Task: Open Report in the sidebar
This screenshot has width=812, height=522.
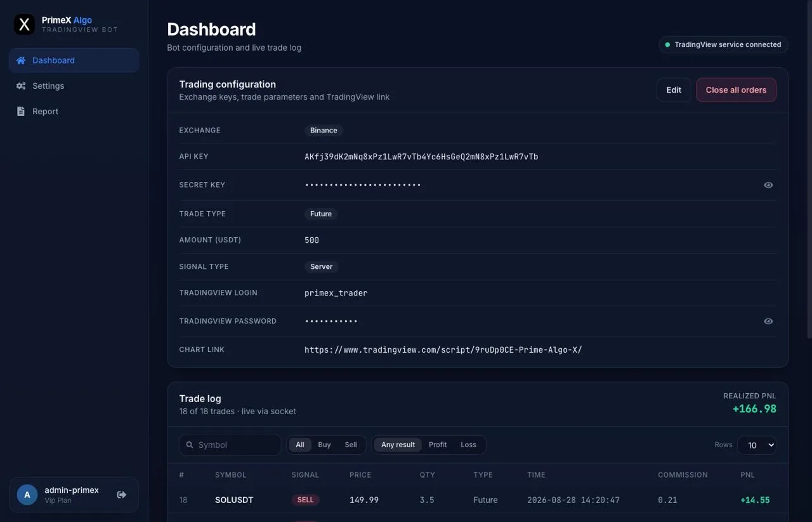Action: [x=74, y=111]
